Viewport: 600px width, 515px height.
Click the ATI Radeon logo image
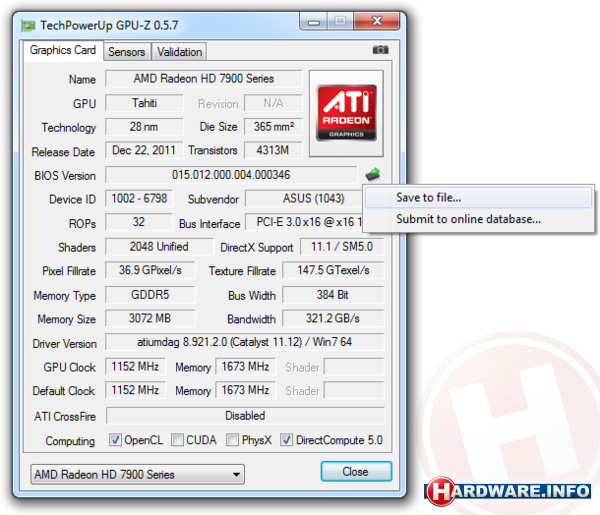click(346, 112)
